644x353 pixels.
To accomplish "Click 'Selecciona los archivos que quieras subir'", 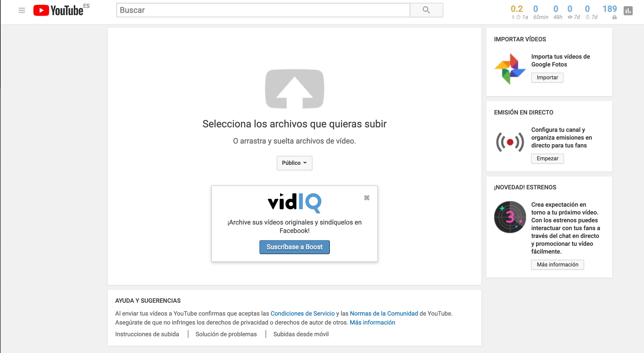I will tap(294, 124).
